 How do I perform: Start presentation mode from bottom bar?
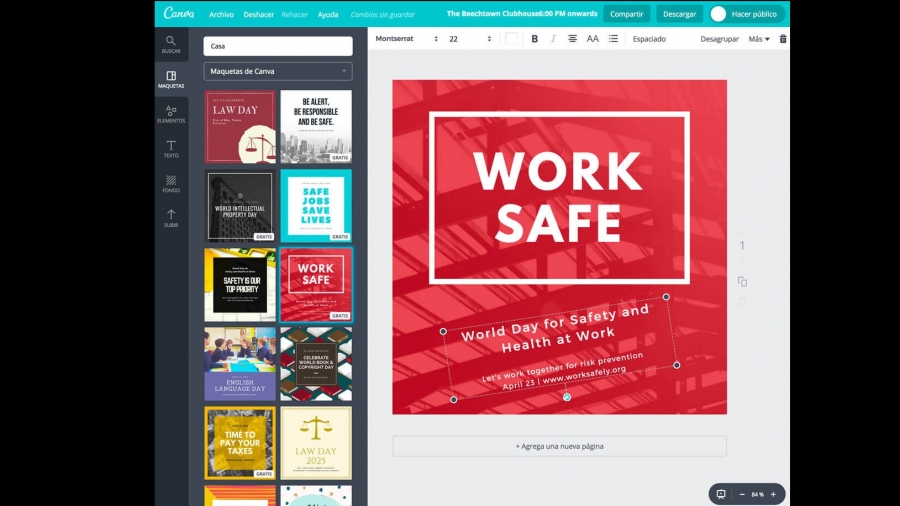720,494
